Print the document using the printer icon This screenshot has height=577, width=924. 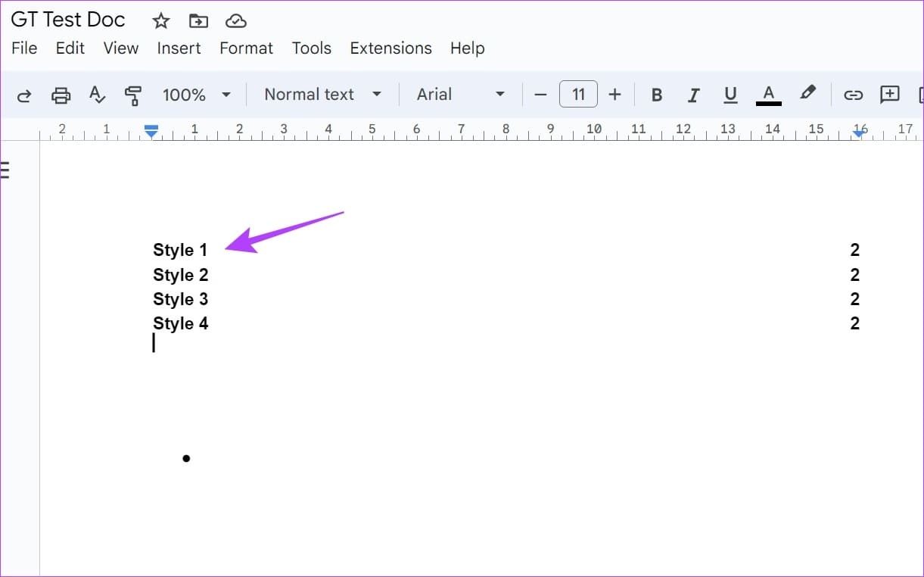[61, 95]
